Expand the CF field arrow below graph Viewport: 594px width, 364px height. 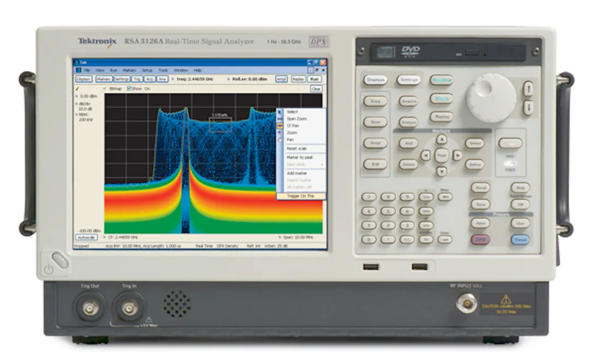coord(105,237)
